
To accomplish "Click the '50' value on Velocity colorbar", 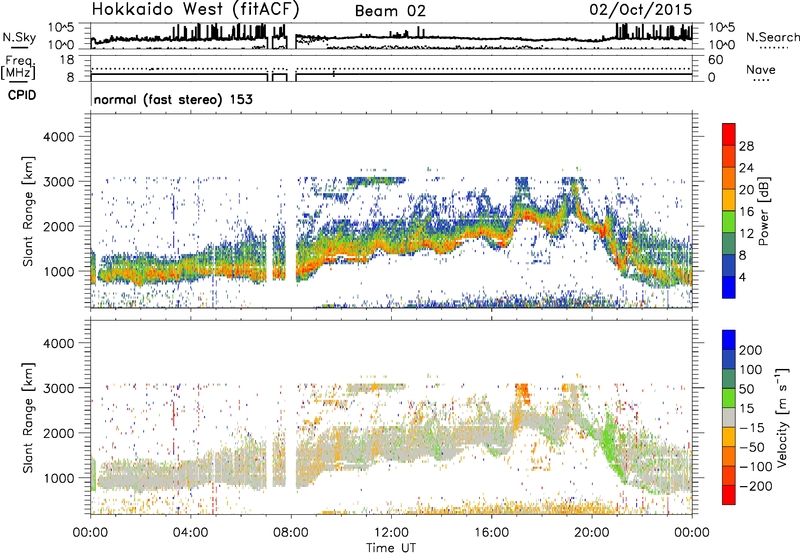I will 746,389.
